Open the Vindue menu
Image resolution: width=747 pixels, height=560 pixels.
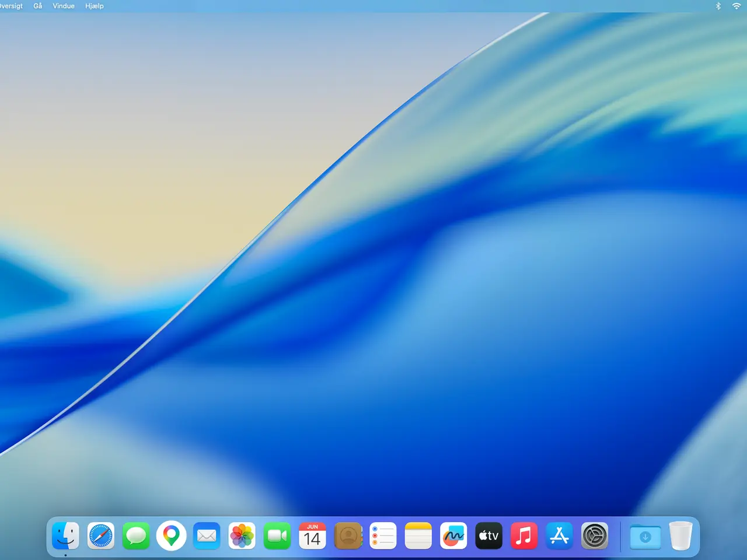coord(64,6)
